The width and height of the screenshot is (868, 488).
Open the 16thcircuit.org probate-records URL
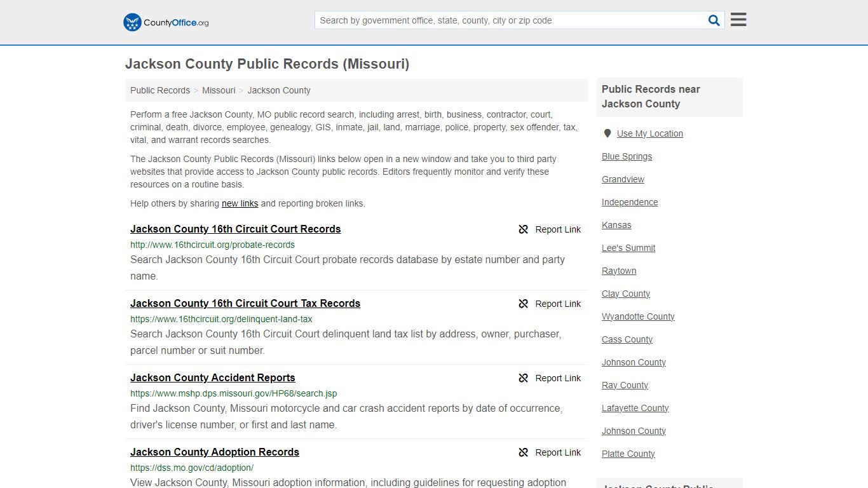tap(212, 245)
